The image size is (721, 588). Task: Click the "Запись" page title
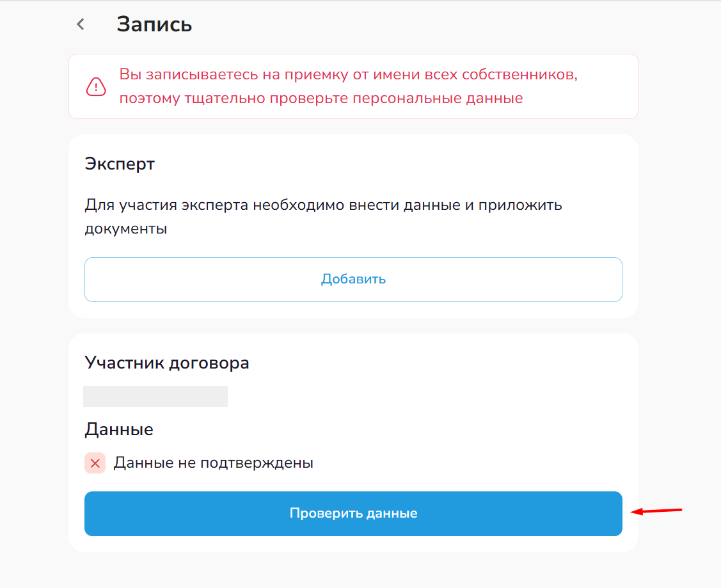(154, 25)
